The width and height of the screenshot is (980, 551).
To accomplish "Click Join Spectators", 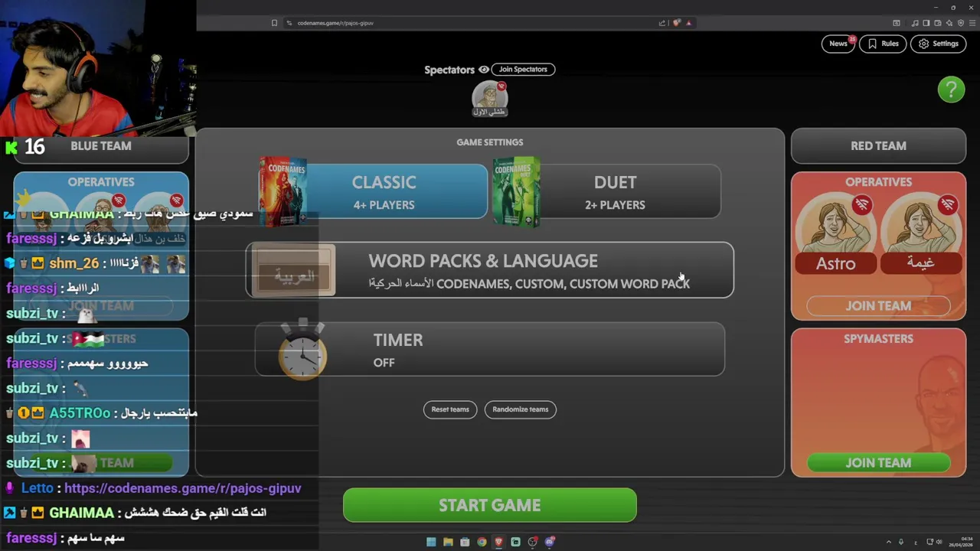I will click(x=523, y=70).
